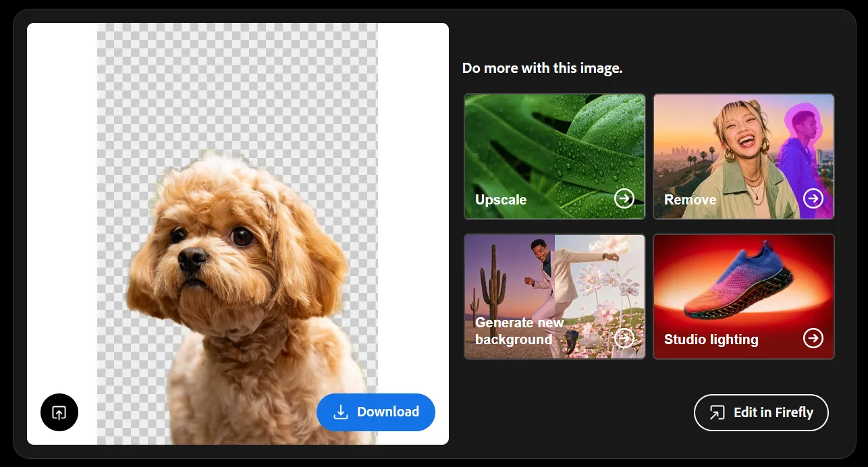Viewport: 868px width, 467px height.
Task: Click the black upload new image icon
Action: (59, 412)
